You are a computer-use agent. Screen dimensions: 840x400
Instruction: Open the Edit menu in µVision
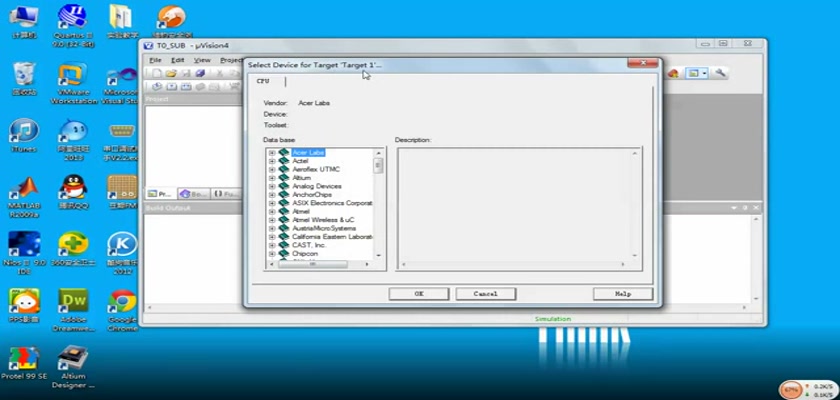point(177,60)
